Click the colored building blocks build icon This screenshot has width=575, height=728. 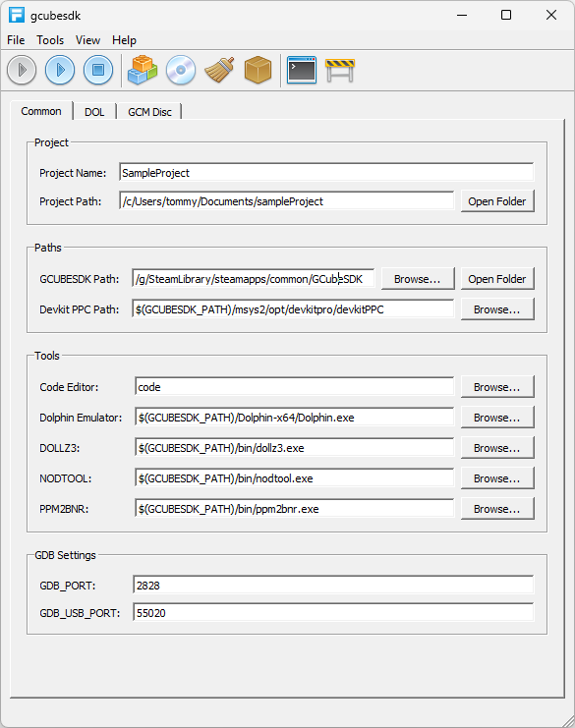[143, 70]
